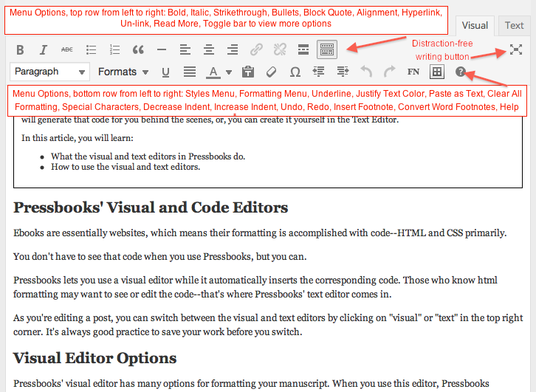
Task: Apply Italic formatting
Action: [x=43, y=50]
